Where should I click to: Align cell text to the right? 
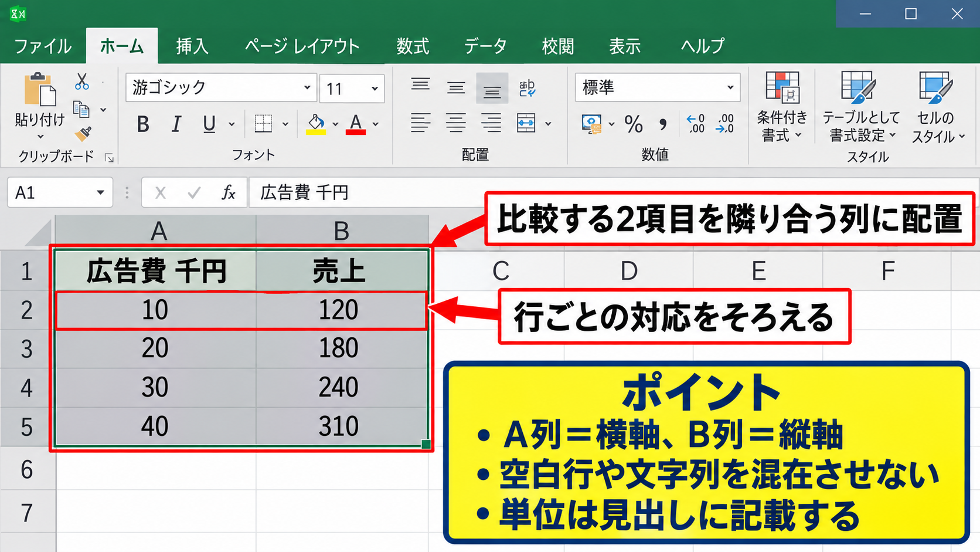pyautogui.click(x=491, y=123)
